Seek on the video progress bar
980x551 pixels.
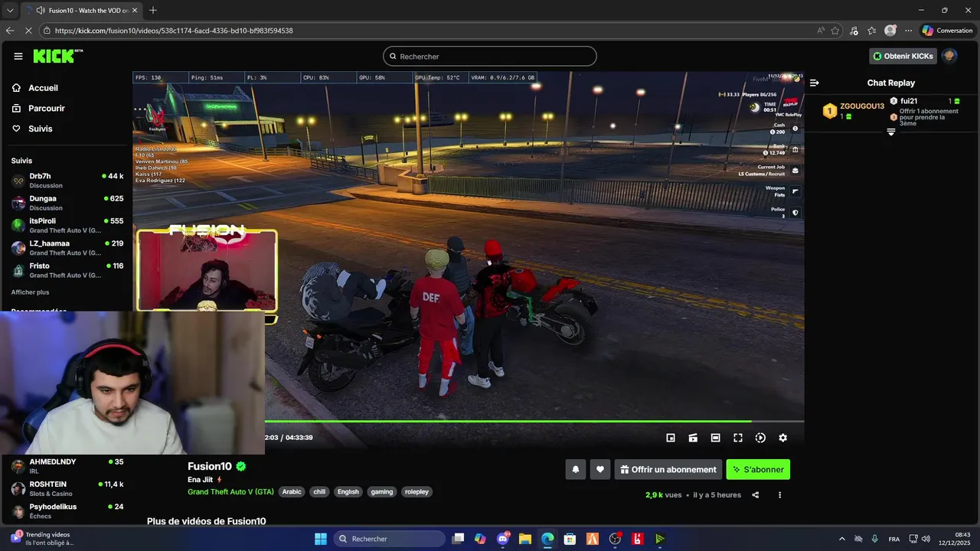coord(534,421)
